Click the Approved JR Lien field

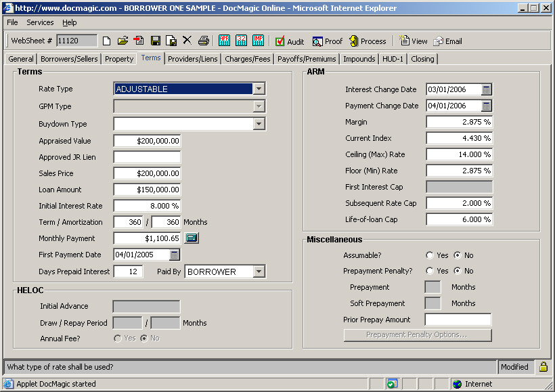tap(147, 157)
